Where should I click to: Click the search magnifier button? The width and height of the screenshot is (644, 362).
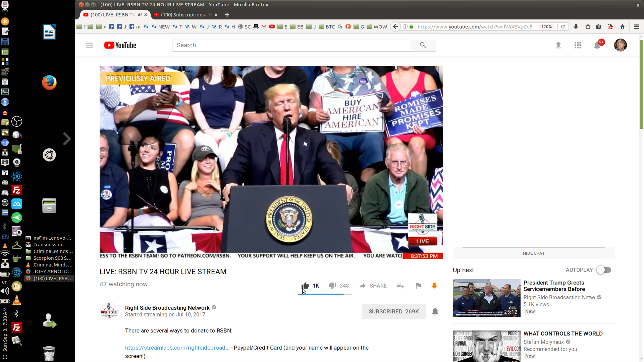pyautogui.click(x=423, y=45)
